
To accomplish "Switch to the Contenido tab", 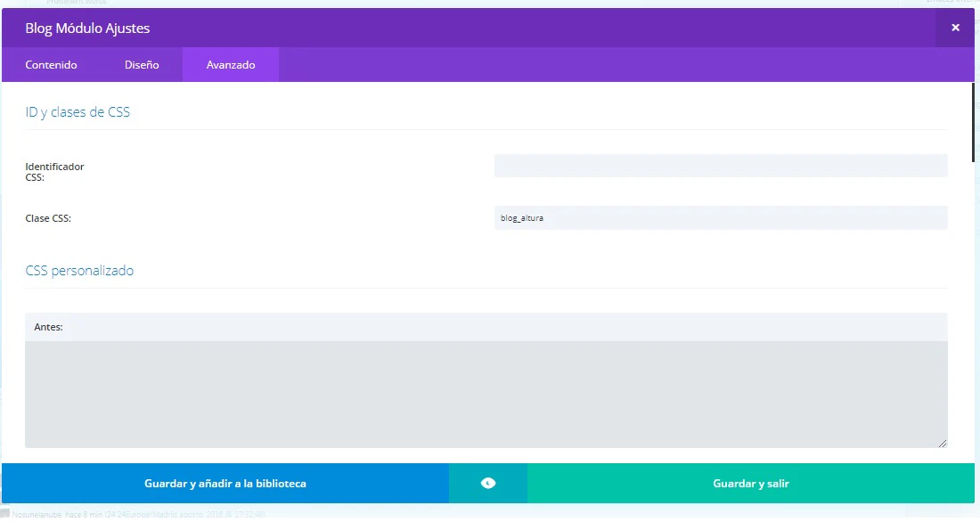I will click(x=51, y=65).
